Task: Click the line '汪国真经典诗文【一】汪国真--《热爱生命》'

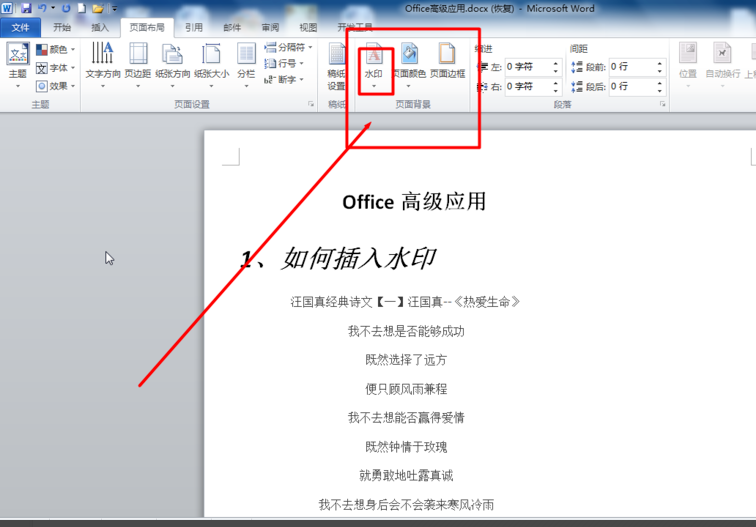Action: [x=405, y=302]
